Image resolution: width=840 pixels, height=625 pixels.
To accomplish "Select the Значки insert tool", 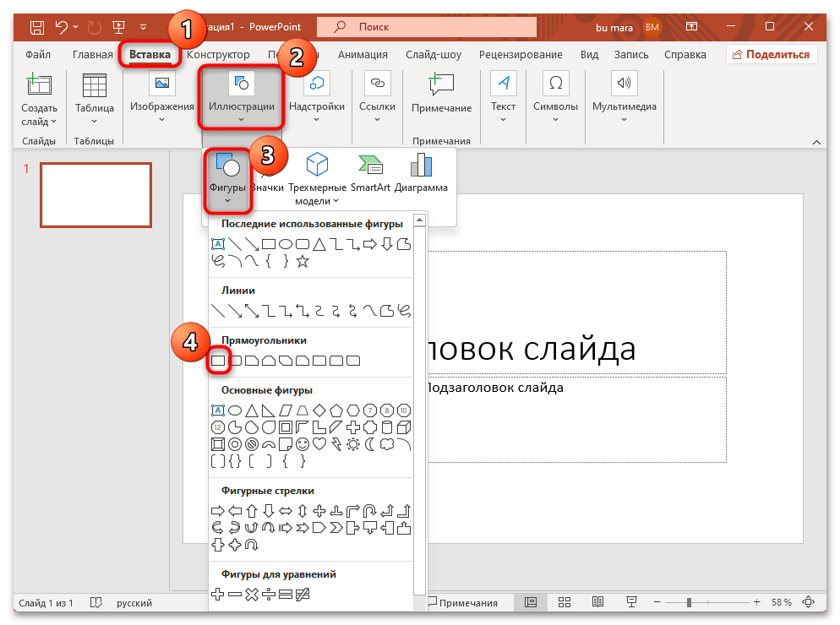I will tap(268, 177).
